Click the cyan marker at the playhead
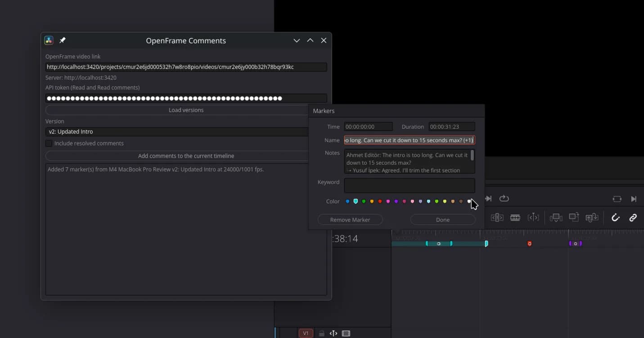 pyautogui.click(x=486, y=244)
